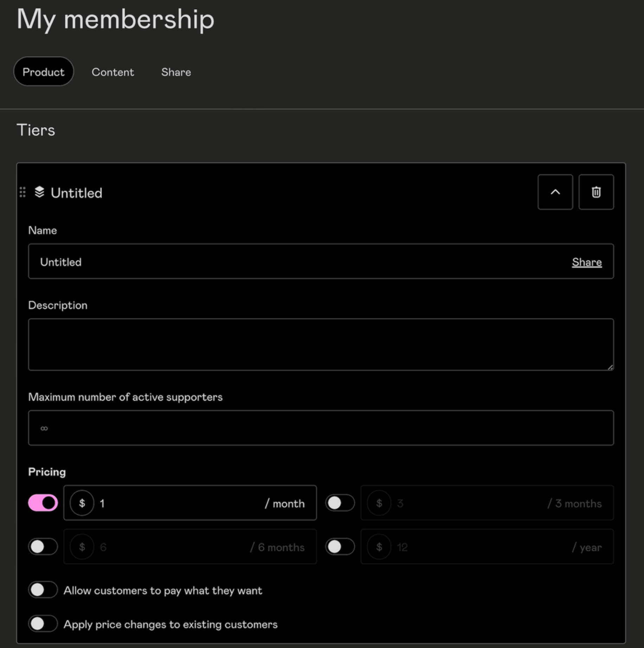The image size is (644, 648).
Task: Click the tier stack icon next to Untitled
Action: 39,192
